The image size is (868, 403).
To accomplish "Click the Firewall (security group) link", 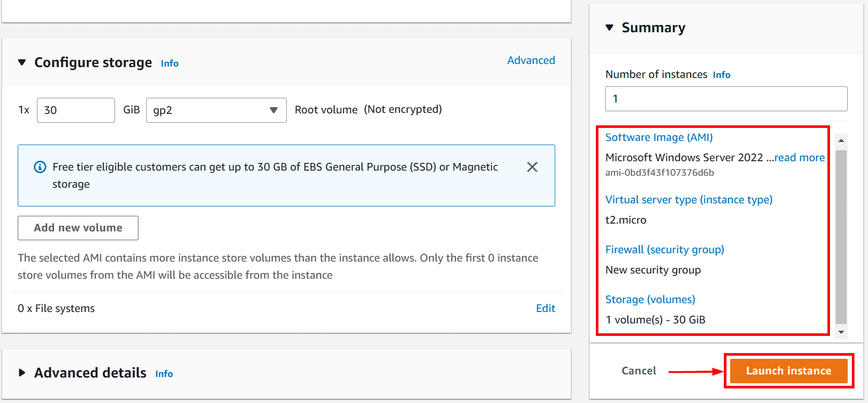I will [x=665, y=250].
